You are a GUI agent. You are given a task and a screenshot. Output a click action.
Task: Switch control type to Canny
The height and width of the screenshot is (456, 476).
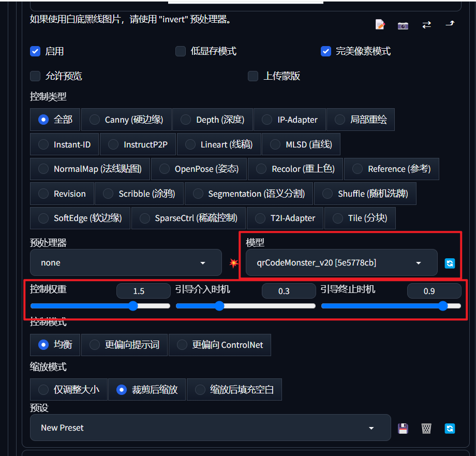click(126, 120)
